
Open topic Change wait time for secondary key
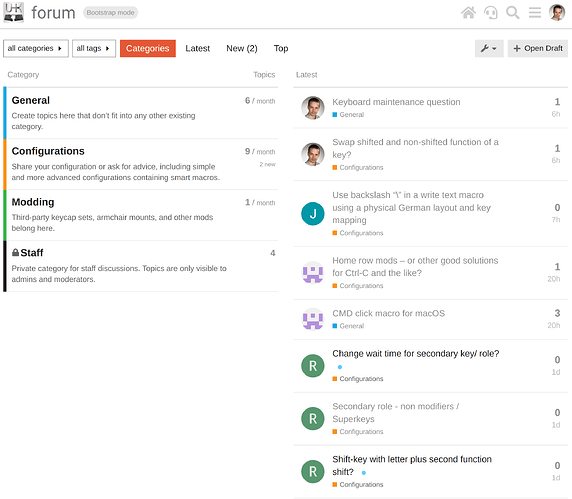pos(416,353)
